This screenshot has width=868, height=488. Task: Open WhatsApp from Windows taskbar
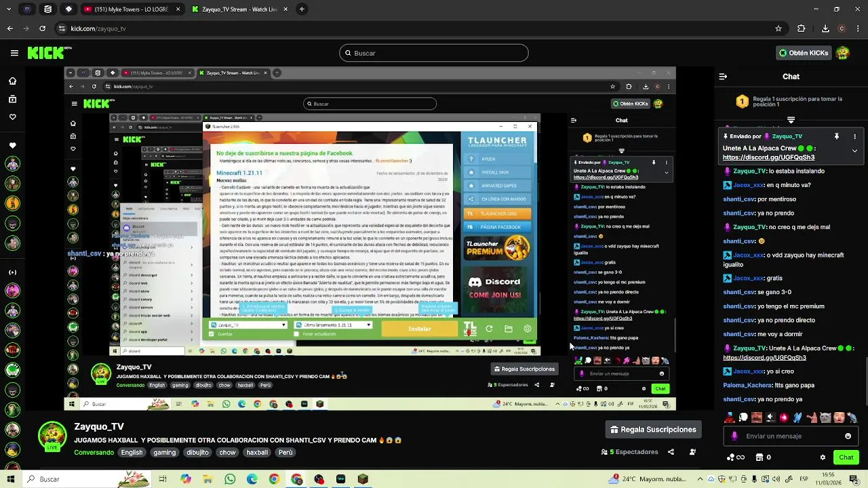230,479
